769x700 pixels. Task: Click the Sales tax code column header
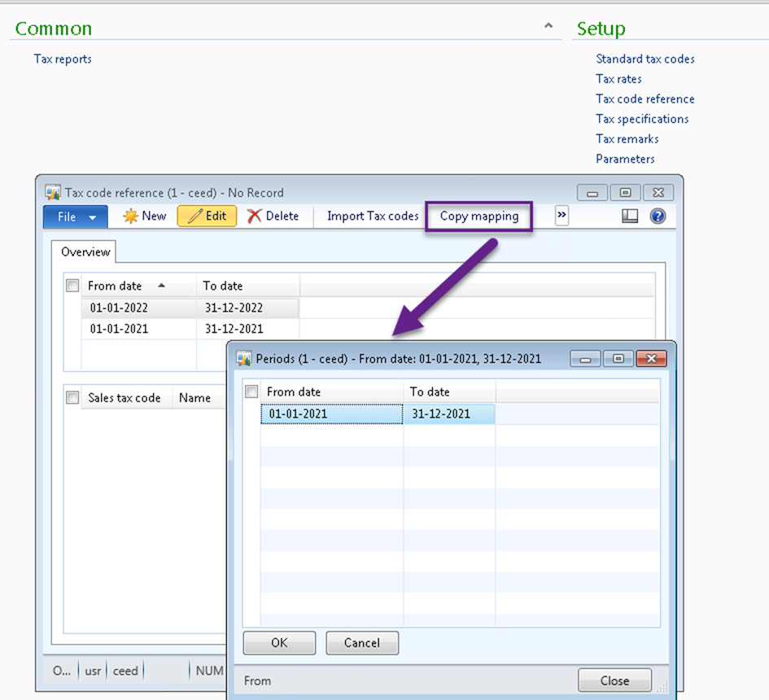pyautogui.click(x=126, y=397)
